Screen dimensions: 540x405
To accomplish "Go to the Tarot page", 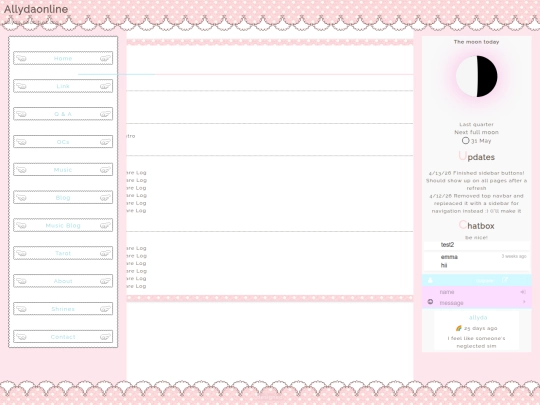I will pyautogui.click(x=63, y=253).
